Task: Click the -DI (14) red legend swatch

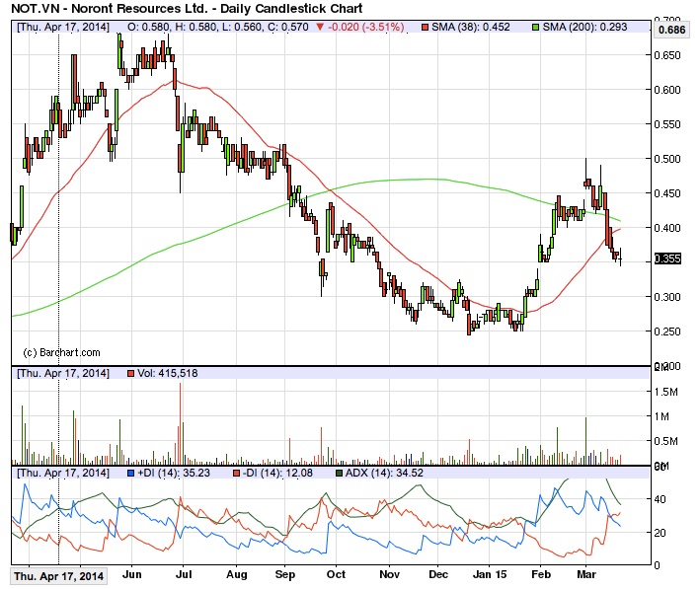Action: click(237, 473)
